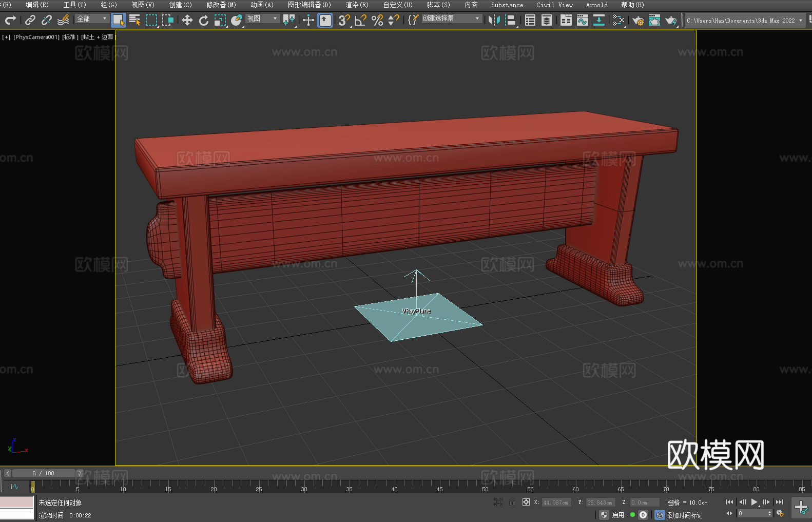Viewport: 812px width, 522px height.
Task: Go to Start frame button
Action: 729,502
